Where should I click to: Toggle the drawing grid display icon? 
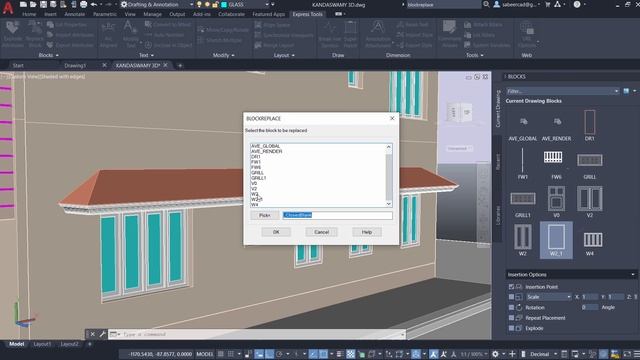(x=221, y=354)
